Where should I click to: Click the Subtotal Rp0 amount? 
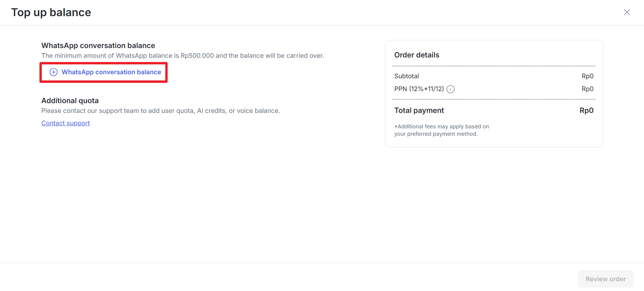[x=587, y=76]
